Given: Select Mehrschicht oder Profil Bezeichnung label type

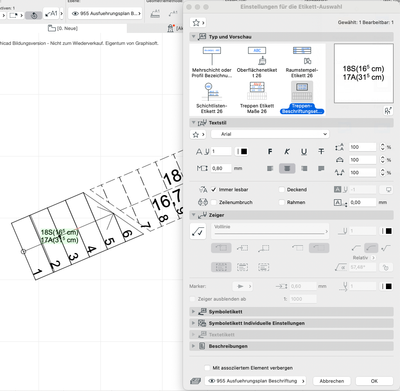Looking at the screenshot, I should pyautogui.click(x=212, y=62).
